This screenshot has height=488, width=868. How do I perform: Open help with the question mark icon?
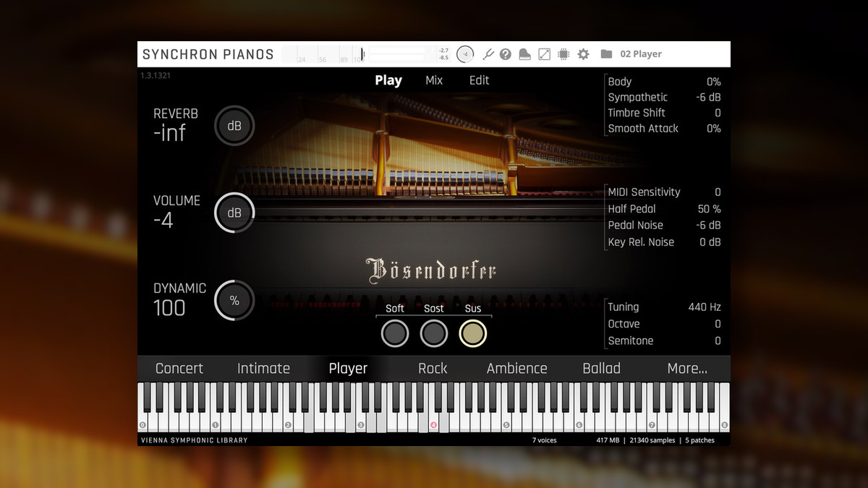(506, 54)
